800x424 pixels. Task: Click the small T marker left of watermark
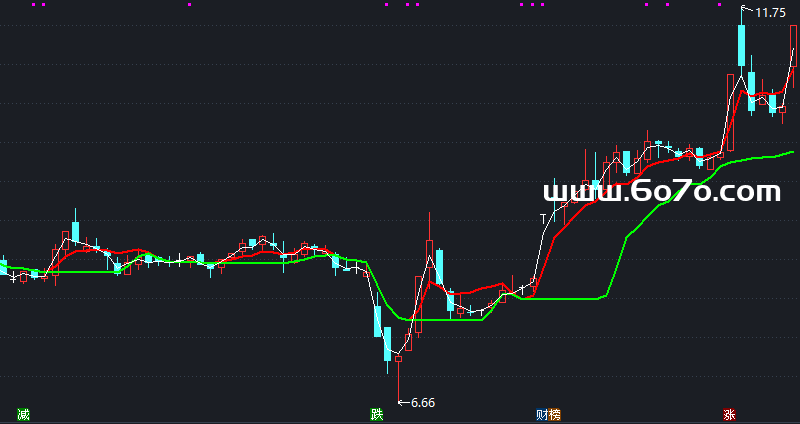click(x=543, y=216)
